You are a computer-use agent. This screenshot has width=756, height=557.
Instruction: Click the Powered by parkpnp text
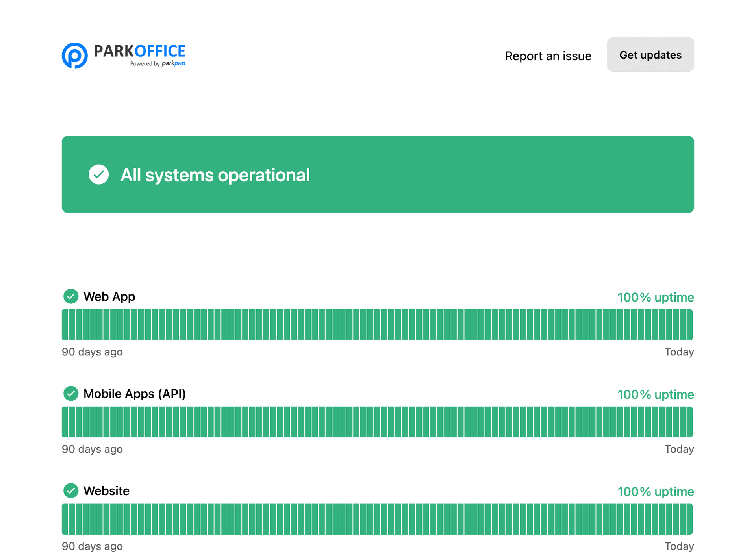157,63
